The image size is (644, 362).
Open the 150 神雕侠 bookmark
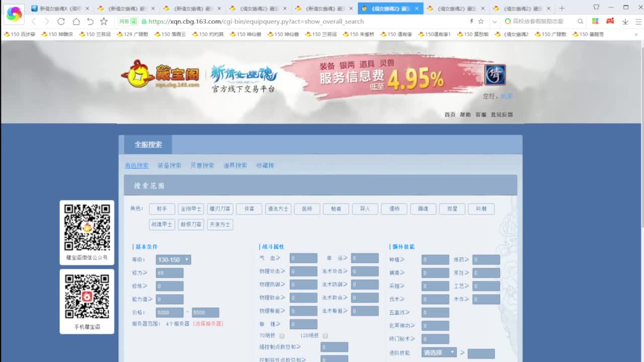coord(57,34)
